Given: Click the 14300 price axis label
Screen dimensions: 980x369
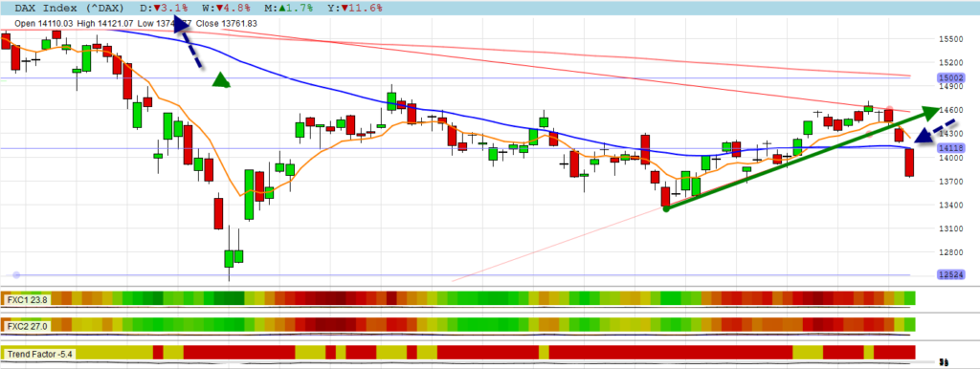Looking at the screenshot, I should click(x=950, y=134).
